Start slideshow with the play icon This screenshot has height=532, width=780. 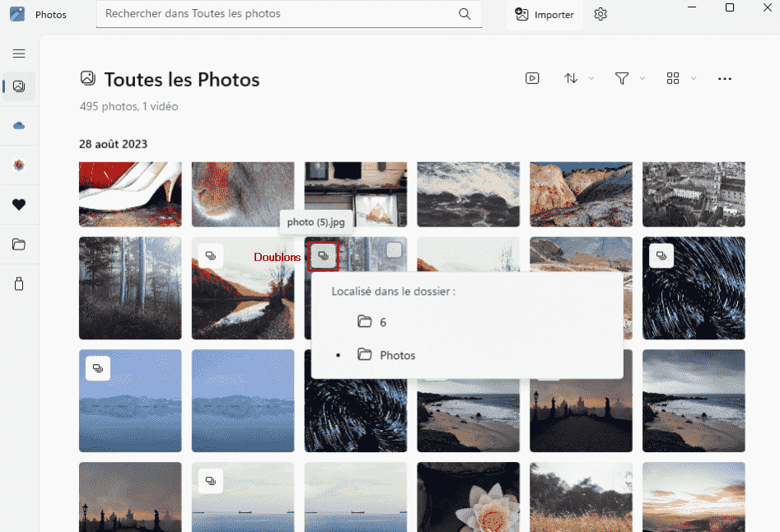[x=532, y=78]
